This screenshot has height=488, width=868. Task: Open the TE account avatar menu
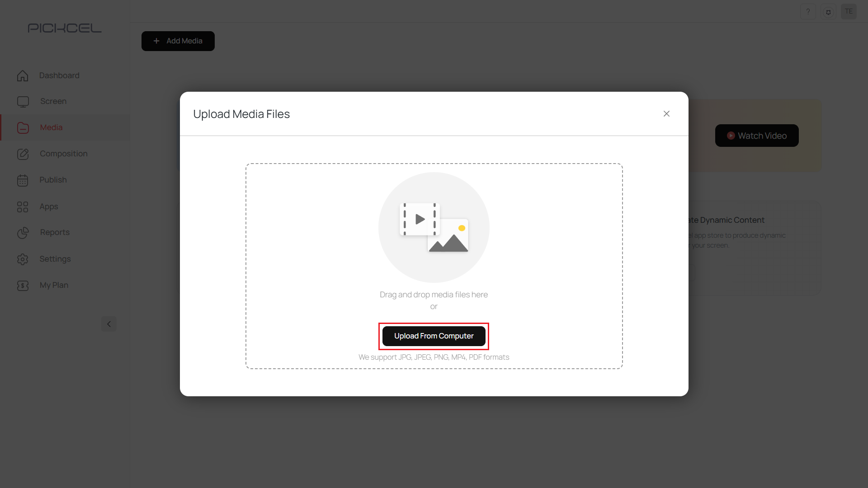[849, 11]
